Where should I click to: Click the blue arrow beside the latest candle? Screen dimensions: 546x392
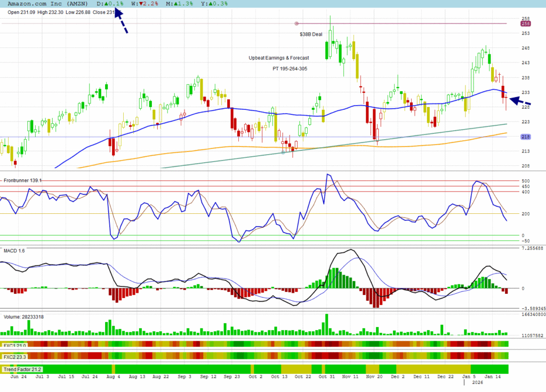point(521,101)
